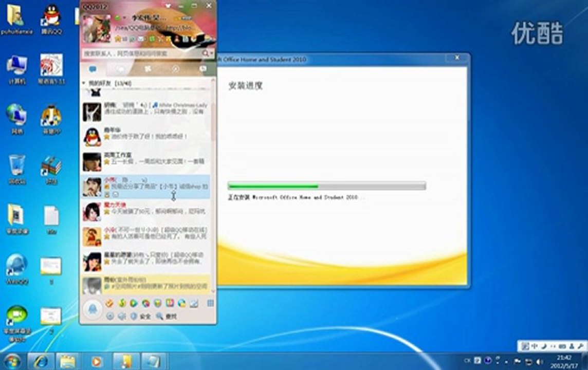The width and height of the screenshot is (588, 370).
Task: Close the Office Home and Student 2010 installer
Action: click(457, 58)
